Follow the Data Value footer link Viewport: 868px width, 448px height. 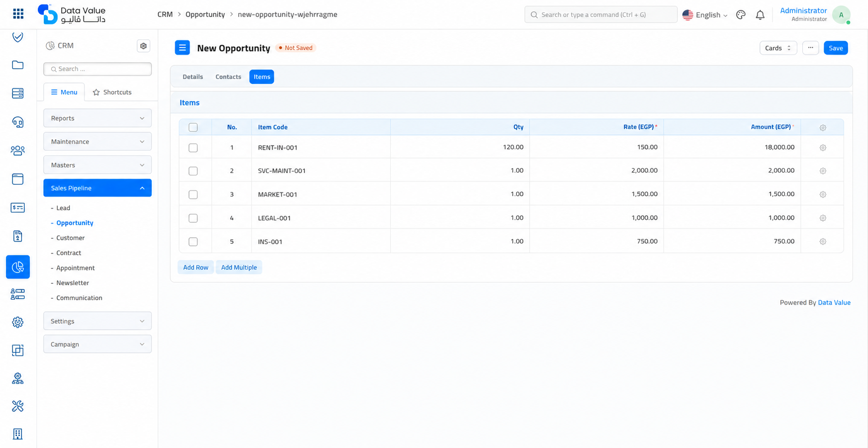click(834, 302)
